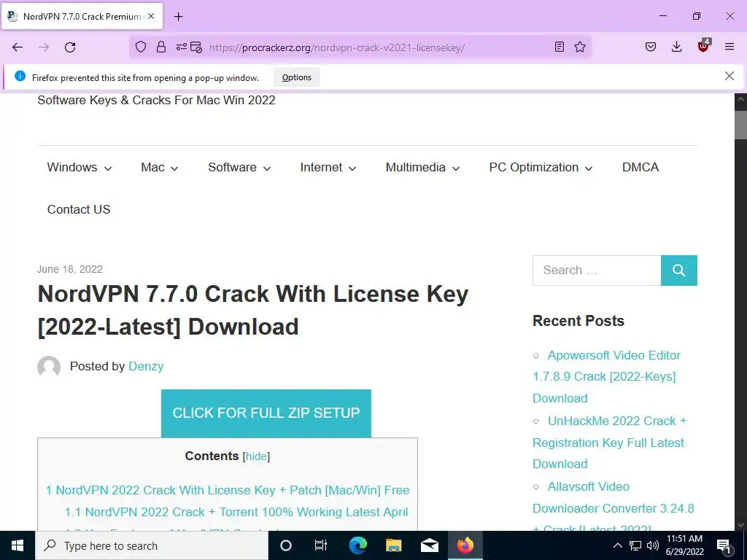Expand the Windows menu
Image resolution: width=747 pixels, height=560 pixels.
coord(79,167)
